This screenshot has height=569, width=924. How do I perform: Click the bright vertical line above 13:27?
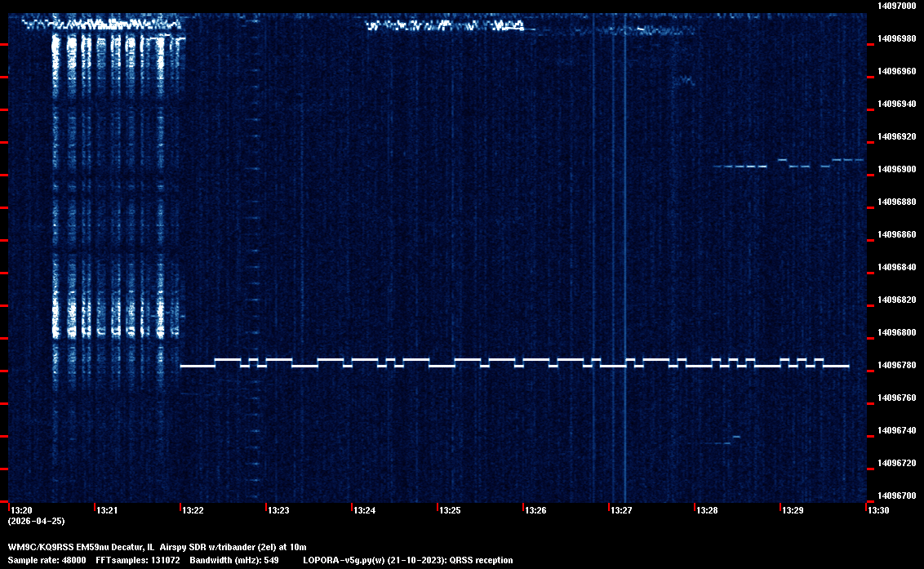coord(625,245)
